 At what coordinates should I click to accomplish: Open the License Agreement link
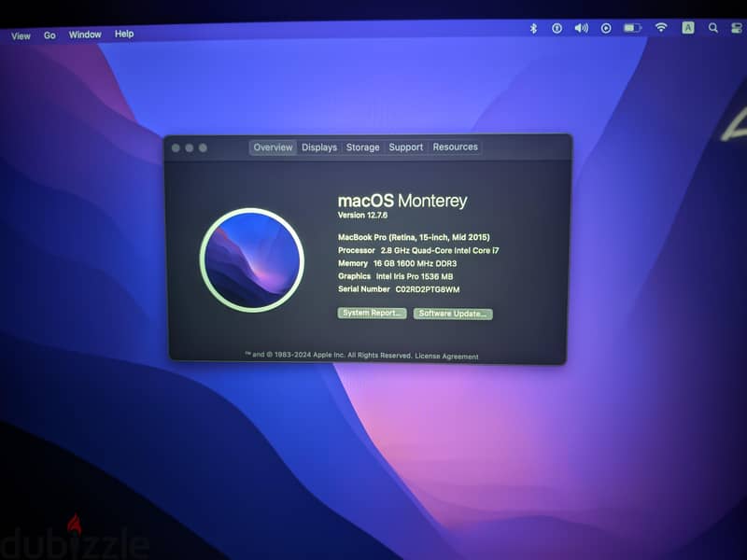coord(446,357)
